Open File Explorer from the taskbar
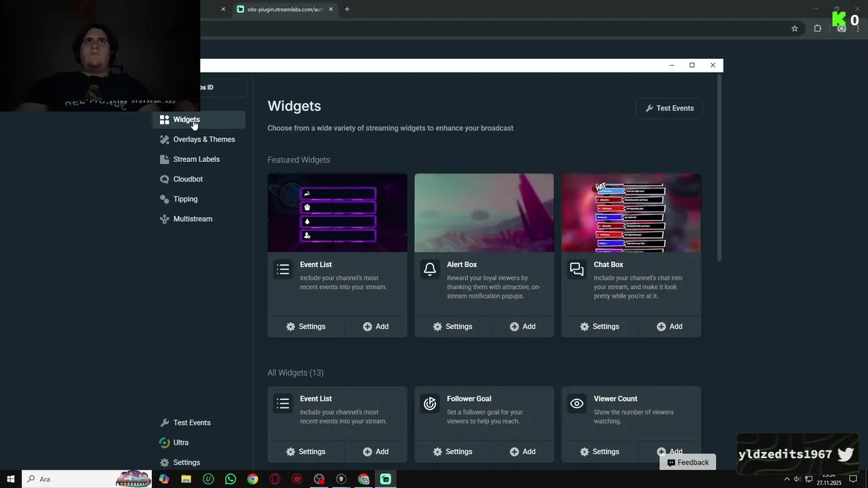The width and height of the screenshot is (868, 488). click(186, 479)
